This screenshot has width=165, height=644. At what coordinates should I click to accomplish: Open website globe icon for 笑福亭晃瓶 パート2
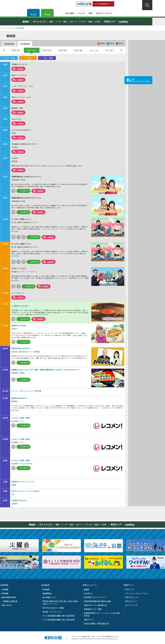[x=13, y=212]
